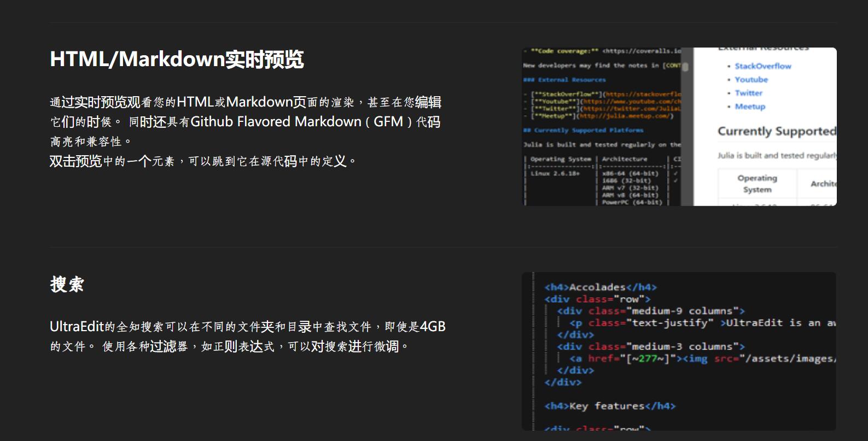Click the Youtube link in preview image
Viewport: 868px width, 441px height.
pyautogui.click(x=752, y=80)
